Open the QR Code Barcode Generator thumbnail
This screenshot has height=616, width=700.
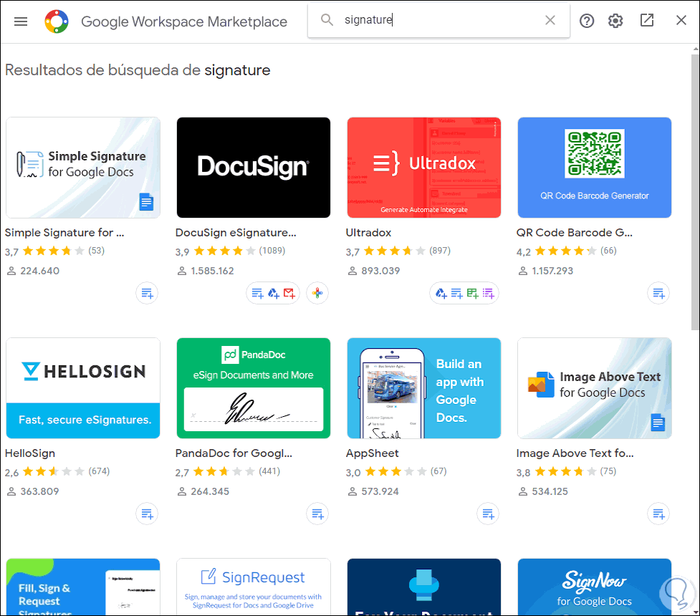595,168
